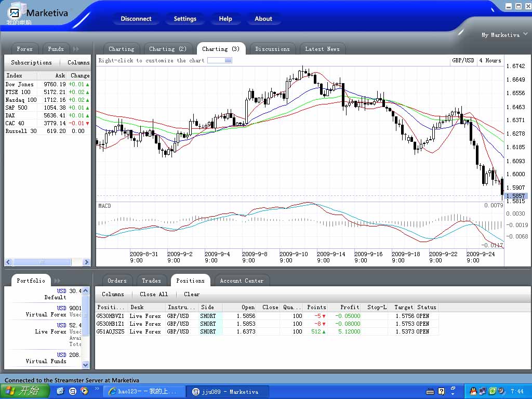Click the double-arrow icon beside Funds tab

pyautogui.click(x=76, y=49)
